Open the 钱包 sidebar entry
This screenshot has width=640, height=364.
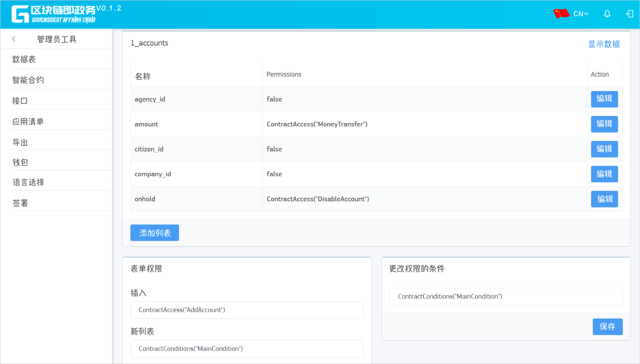click(20, 162)
